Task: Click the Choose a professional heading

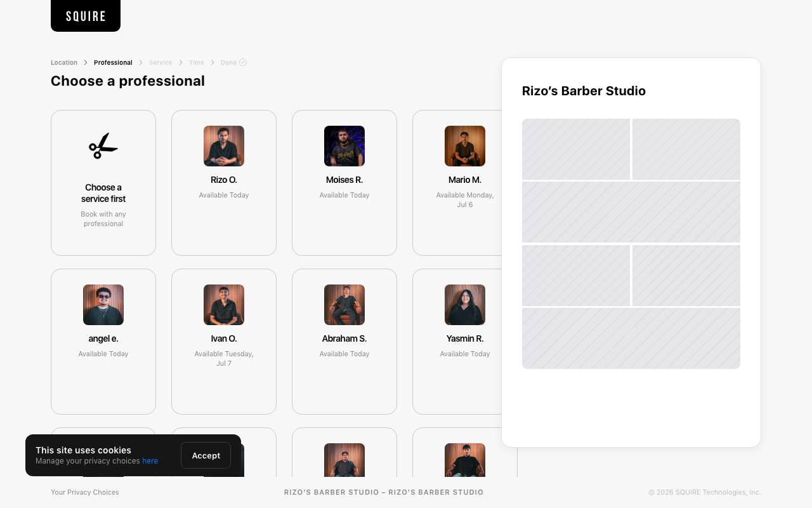Action: (128, 81)
